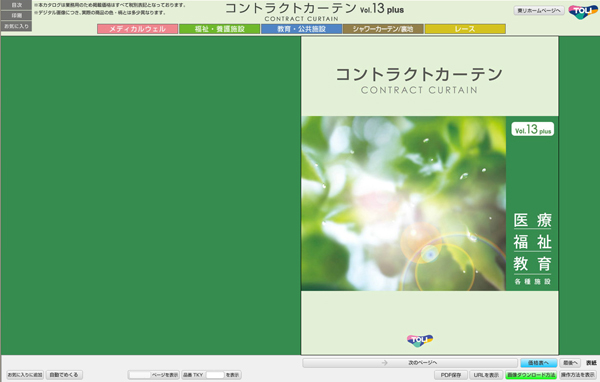
Task: Open the catalog cover page thumbnail
Action: pos(430,196)
